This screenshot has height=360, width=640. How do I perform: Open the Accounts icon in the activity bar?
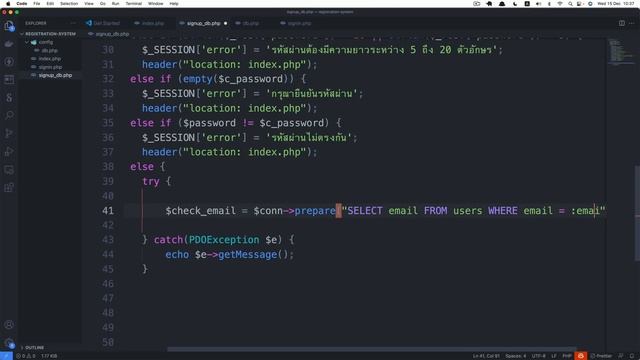9,325
